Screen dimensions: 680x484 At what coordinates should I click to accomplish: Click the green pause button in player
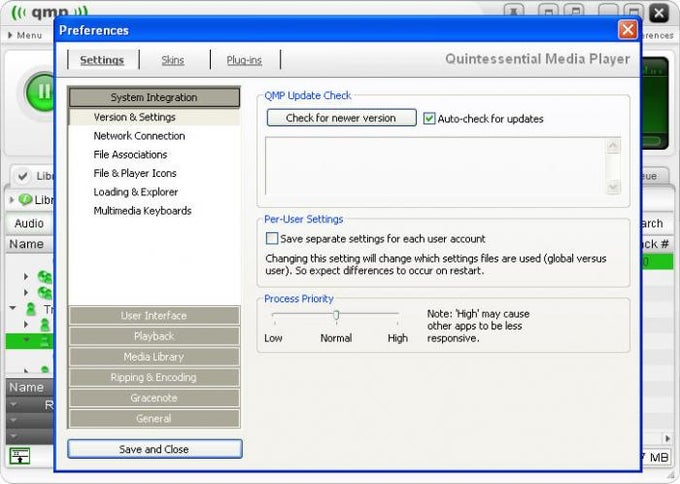(x=41, y=92)
